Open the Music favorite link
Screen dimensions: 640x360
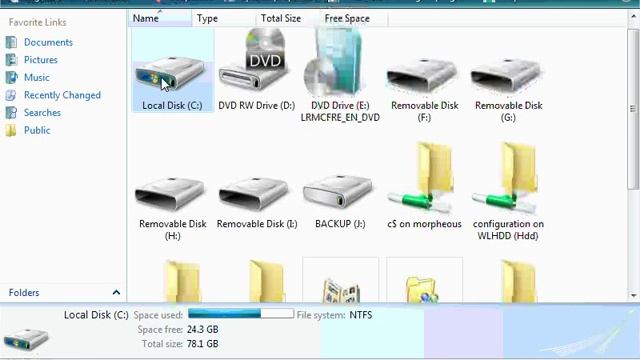pos(37,77)
